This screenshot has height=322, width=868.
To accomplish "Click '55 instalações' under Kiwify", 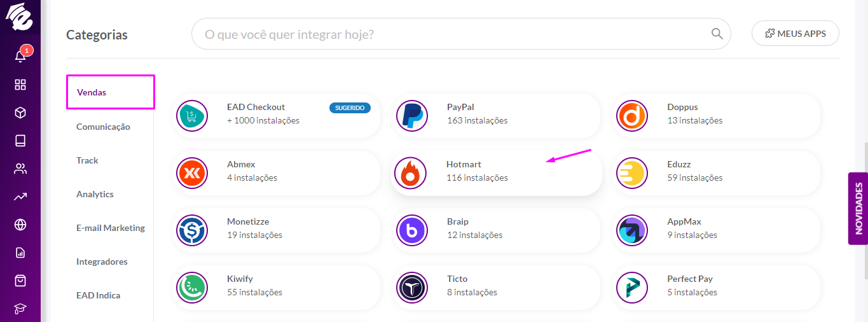I will 254,292.
